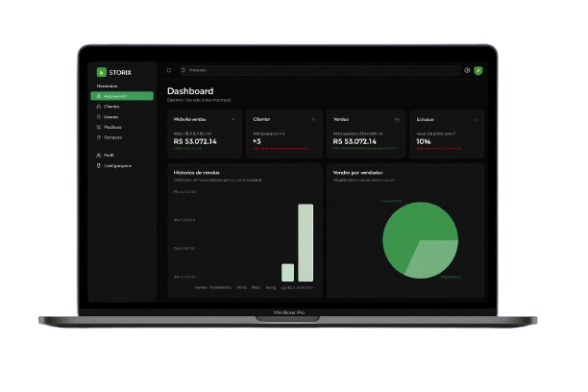The height and width of the screenshot is (392, 588).
Task: Click the third sidebar menu item icon
Action: point(99,116)
